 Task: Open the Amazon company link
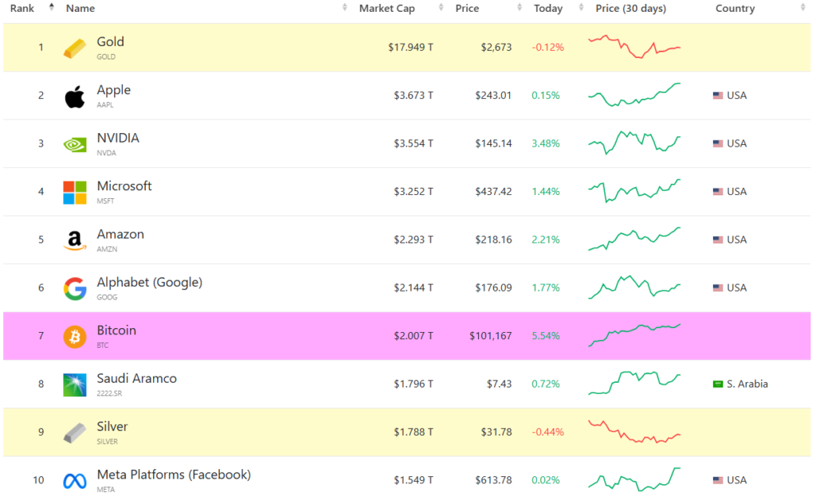120,234
